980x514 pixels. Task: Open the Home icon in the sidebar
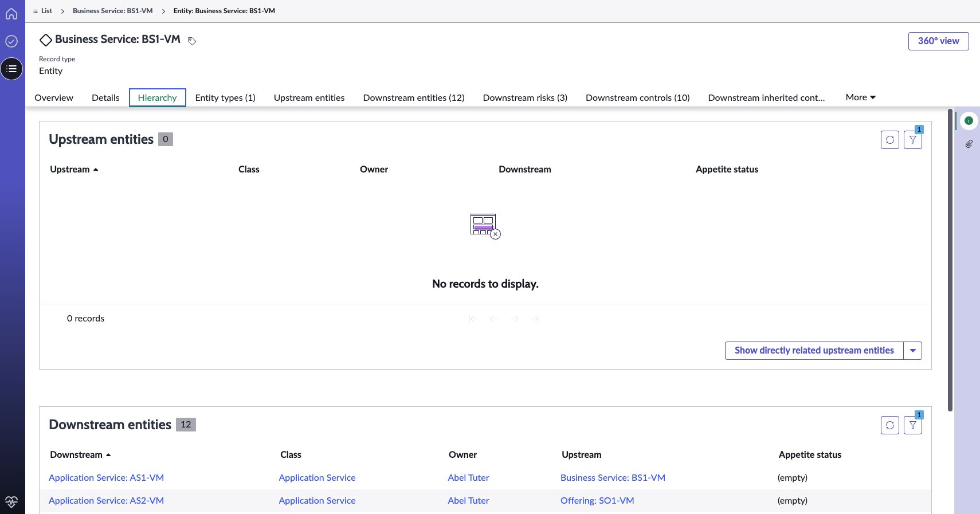pos(11,14)
